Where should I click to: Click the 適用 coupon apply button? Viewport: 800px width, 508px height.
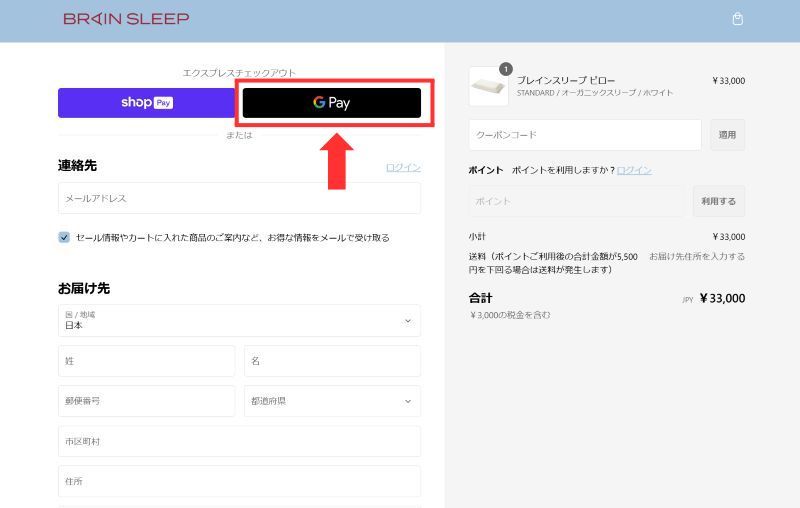click(727, 135)
